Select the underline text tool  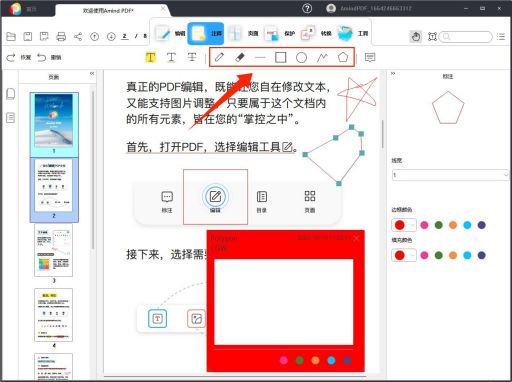click(171, 57)
